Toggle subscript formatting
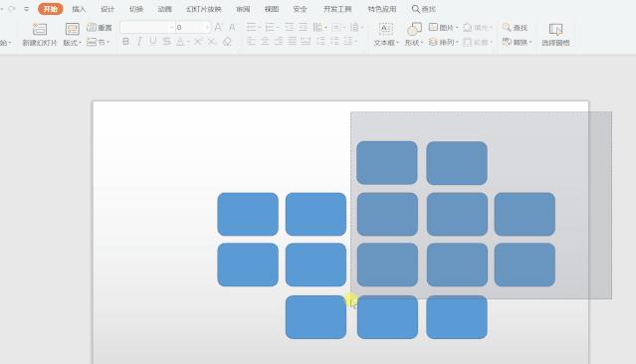This screenshot has height=364, width=636. (x=212, y=42)
